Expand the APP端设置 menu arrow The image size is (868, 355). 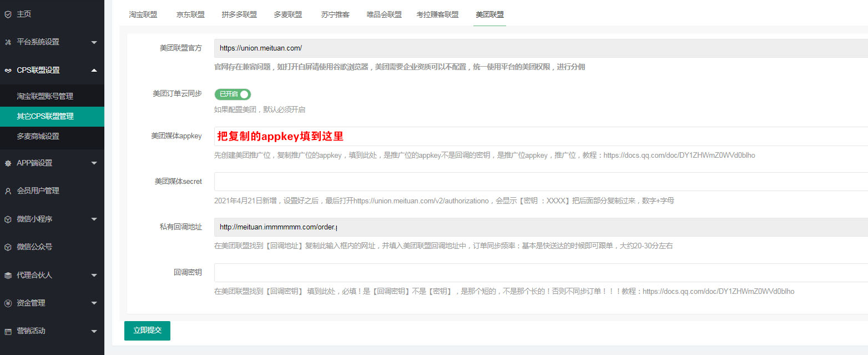coord(94,163)
